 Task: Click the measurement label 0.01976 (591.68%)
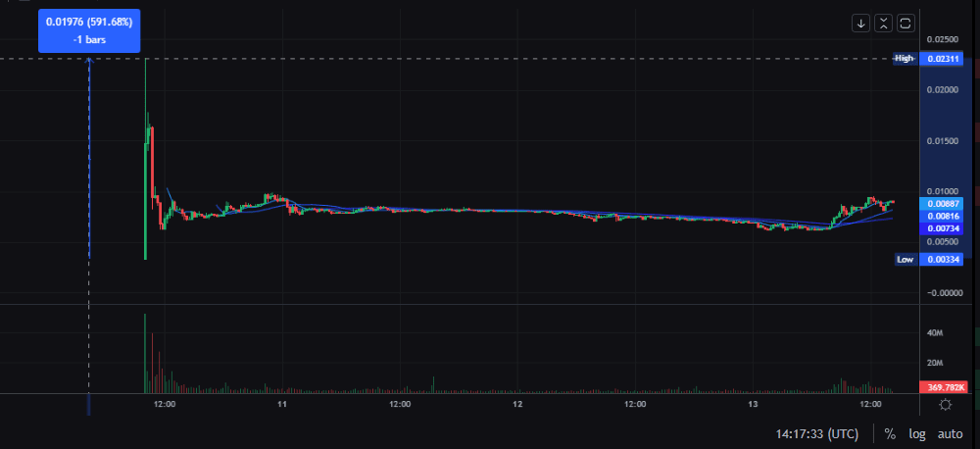click(x=89, y=30)
